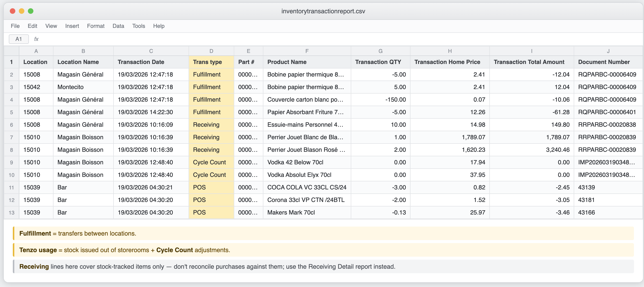The width and height of the screenshot is (644, 287).
Task: Click the 'Transaction Date' header cell
Action: pyautogui.click(x=151, y=62)
